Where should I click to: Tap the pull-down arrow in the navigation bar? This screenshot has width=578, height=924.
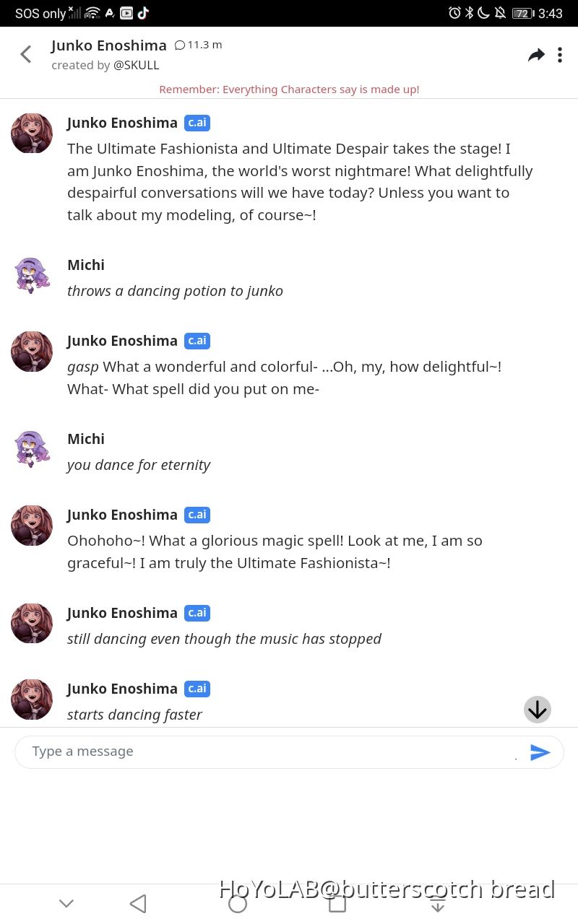click(x=437, y=904)
